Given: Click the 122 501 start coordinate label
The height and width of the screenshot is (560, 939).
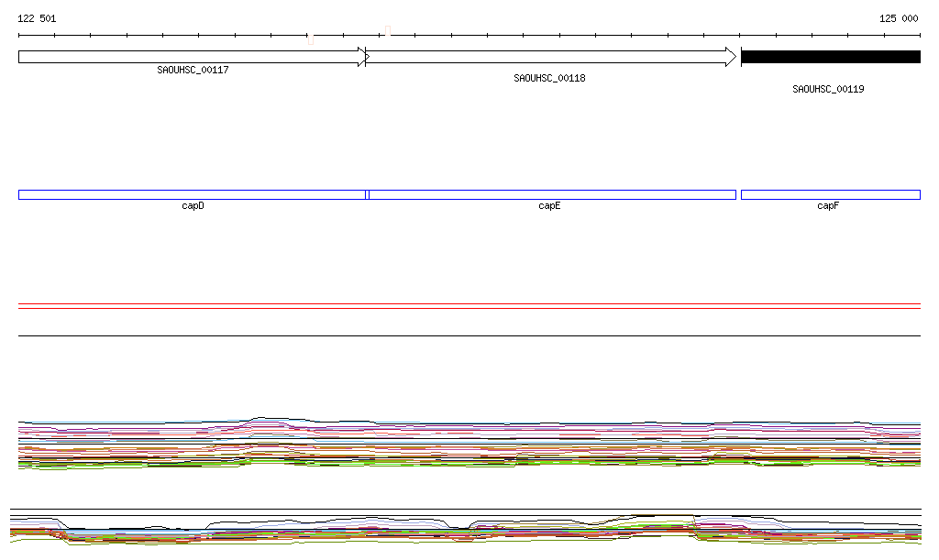Looking at the screenshot, I should (37, 18).
